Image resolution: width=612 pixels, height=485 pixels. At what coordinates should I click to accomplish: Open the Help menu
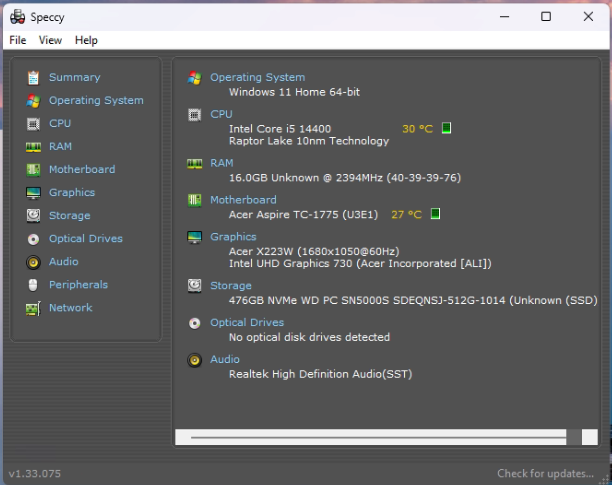[86, 40]
